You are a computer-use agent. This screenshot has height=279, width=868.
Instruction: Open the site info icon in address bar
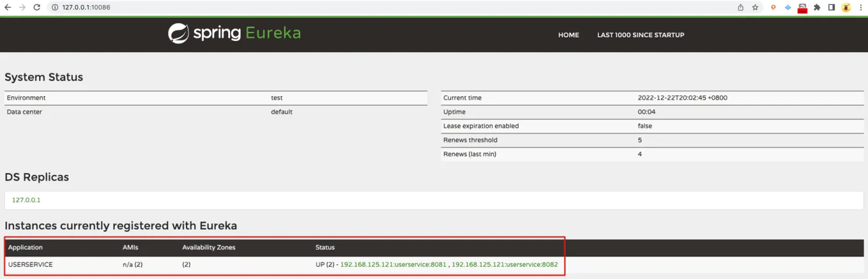(x=55, y=7)
